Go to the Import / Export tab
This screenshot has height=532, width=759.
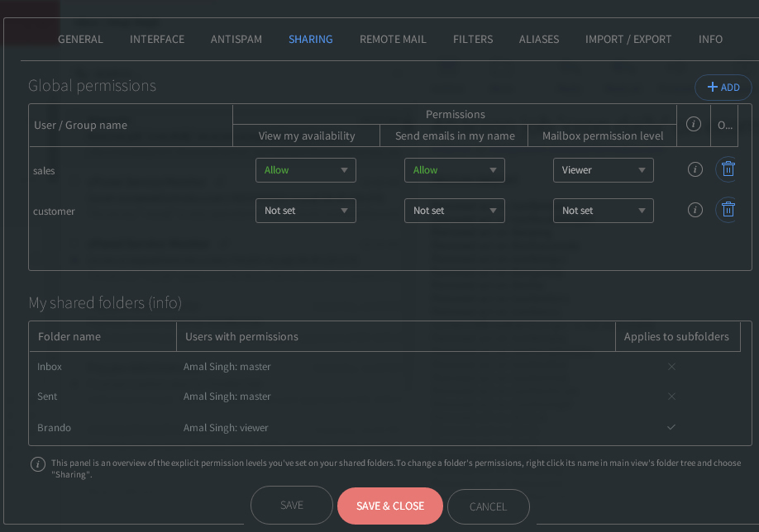[628, 39]
